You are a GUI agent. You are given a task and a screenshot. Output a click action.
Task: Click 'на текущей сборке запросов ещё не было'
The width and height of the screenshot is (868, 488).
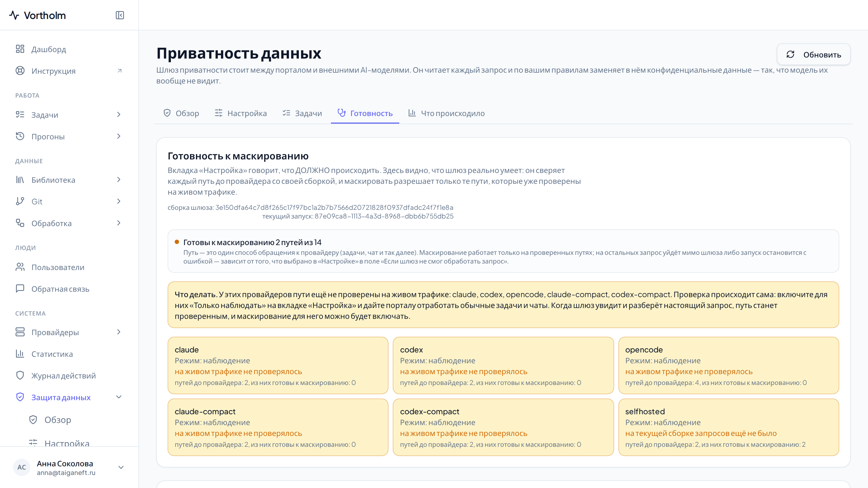701,433
